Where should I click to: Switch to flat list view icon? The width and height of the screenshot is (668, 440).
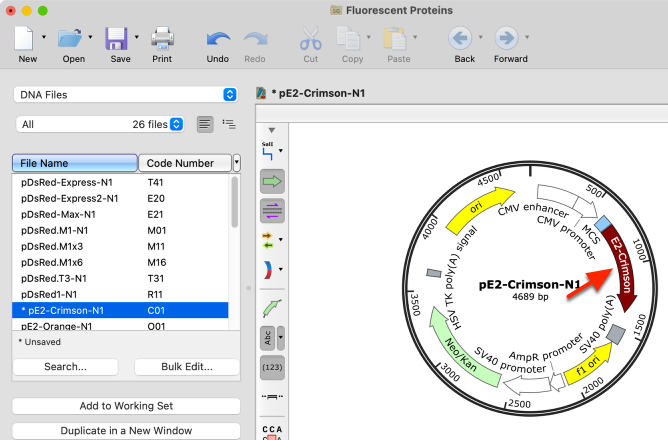point(205,124)
